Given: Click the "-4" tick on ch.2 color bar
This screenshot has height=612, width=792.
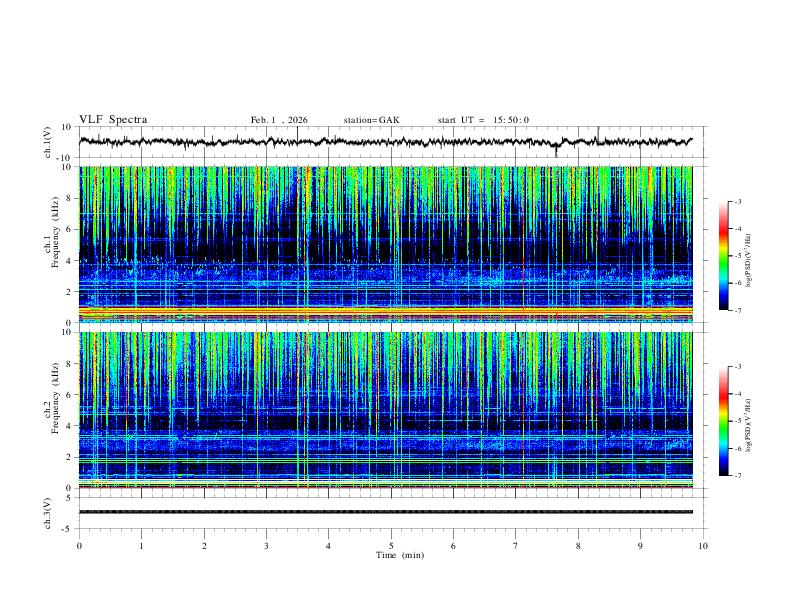Looking at the screenshot, I should 738,394.
